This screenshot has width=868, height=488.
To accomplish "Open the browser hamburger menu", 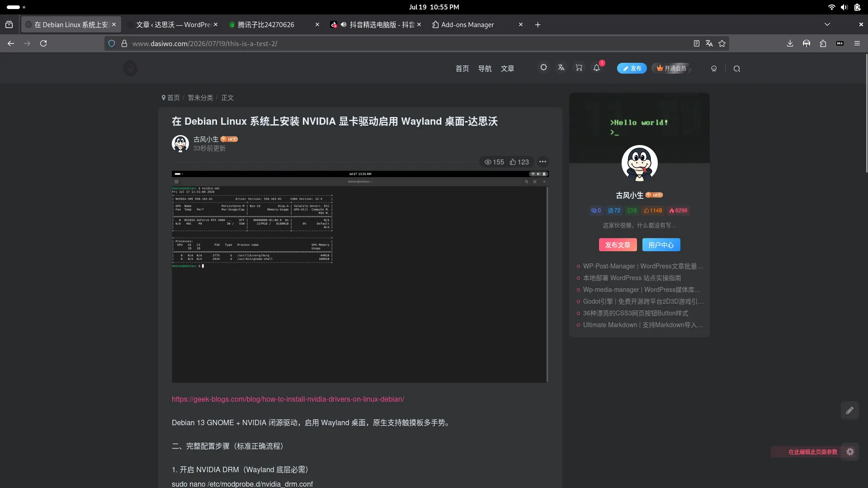I will (x=857, y=43).
